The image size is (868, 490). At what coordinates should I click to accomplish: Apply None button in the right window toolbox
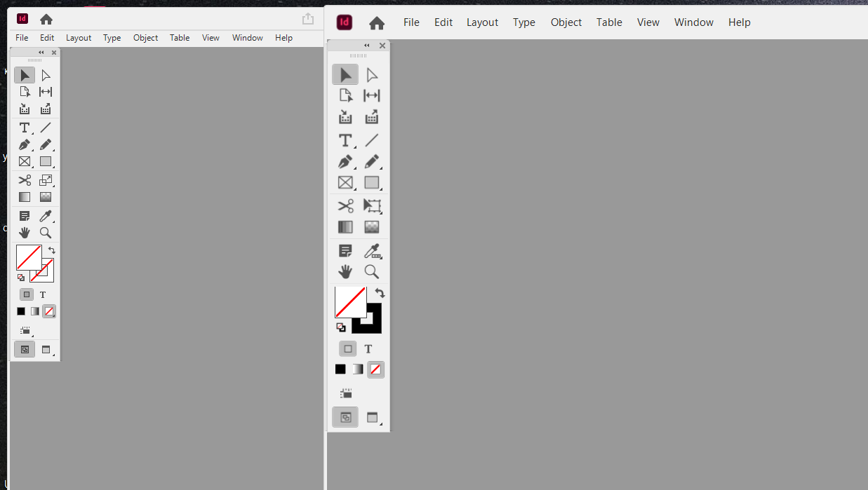click(376, 369)
